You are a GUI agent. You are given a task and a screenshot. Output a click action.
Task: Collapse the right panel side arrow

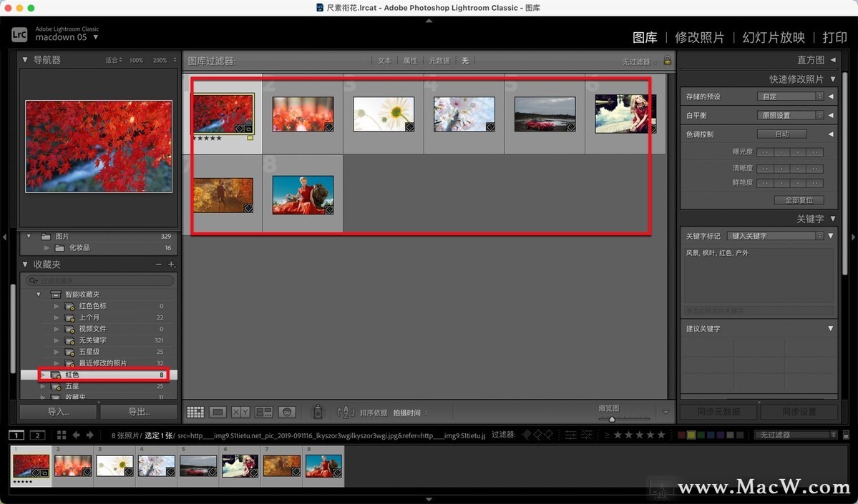pos(854,237)
